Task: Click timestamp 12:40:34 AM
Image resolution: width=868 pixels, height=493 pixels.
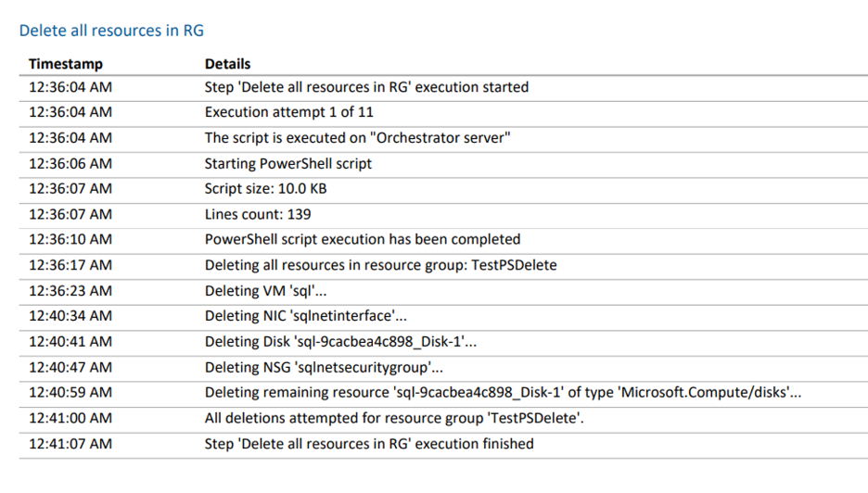Action: pos(70,316)
